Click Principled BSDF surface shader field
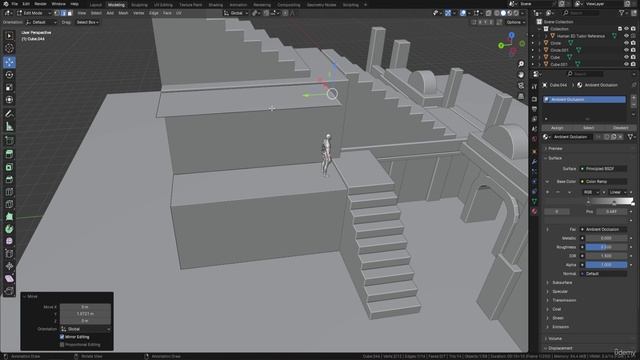This screenshot has height=360, width=640. (x=603, y=169)
